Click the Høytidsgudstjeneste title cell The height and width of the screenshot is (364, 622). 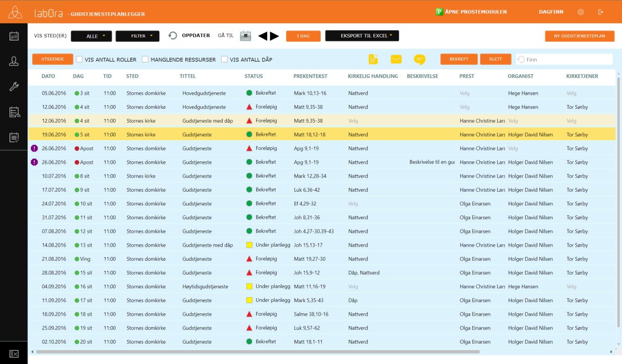click(205, 286)
